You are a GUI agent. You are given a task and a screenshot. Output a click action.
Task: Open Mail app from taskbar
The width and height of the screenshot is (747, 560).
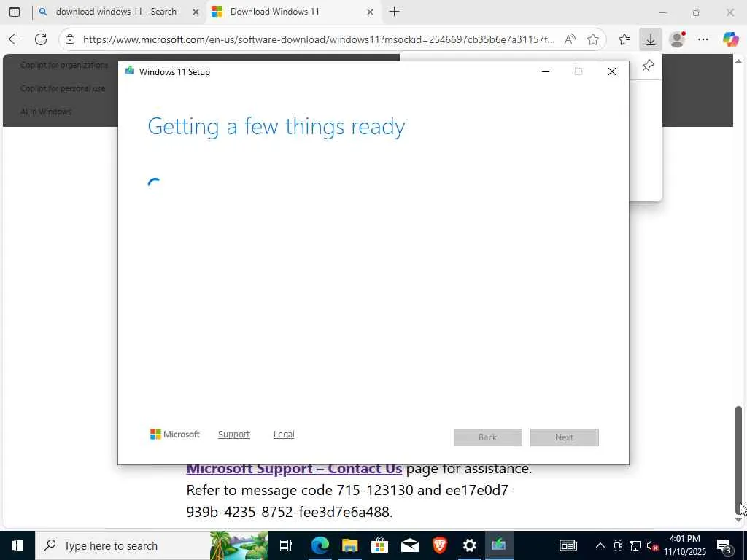click(410, 545)
